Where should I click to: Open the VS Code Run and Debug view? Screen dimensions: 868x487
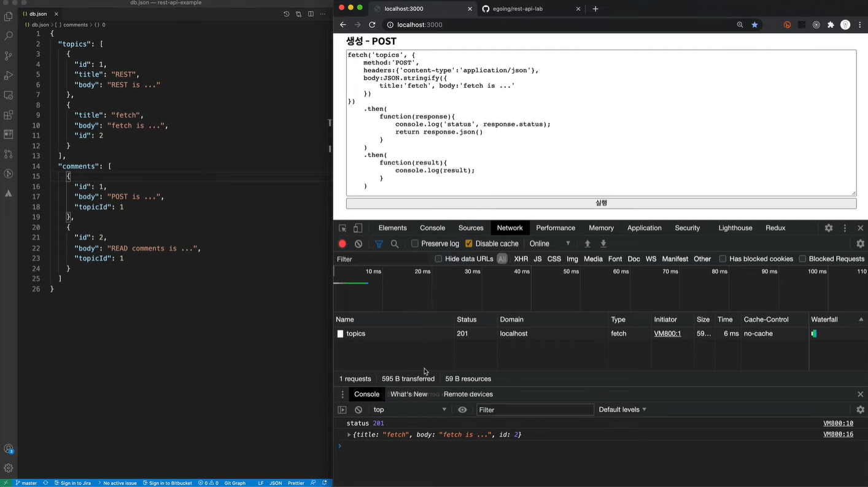pos(9,75)
